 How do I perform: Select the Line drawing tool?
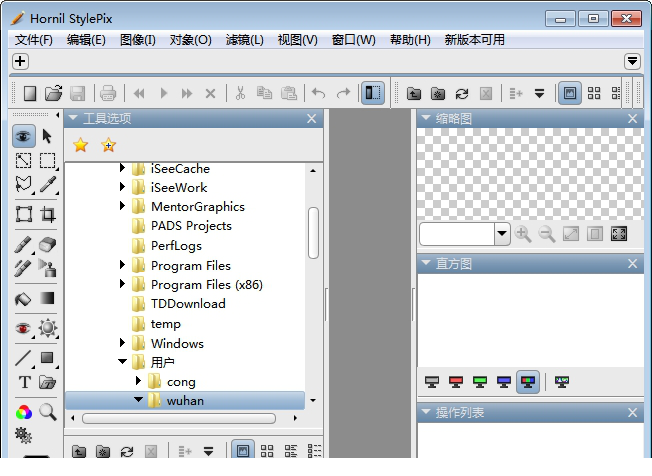click(23, 358)
